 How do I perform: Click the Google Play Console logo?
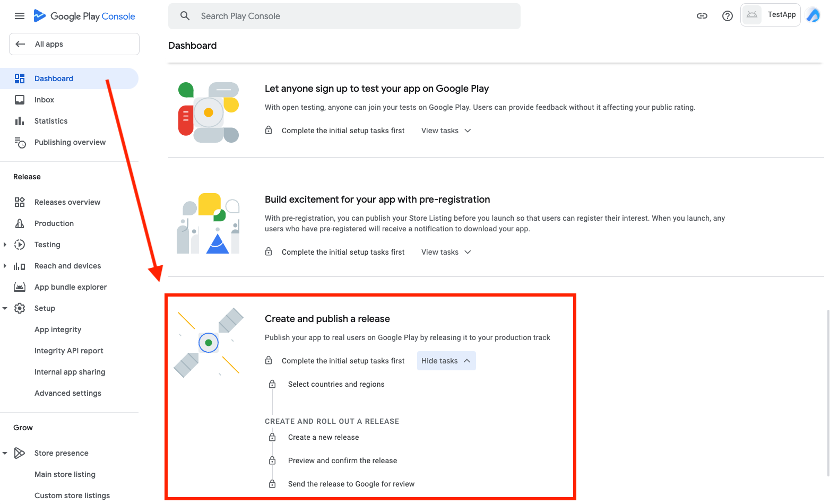(x=84, y=16)
